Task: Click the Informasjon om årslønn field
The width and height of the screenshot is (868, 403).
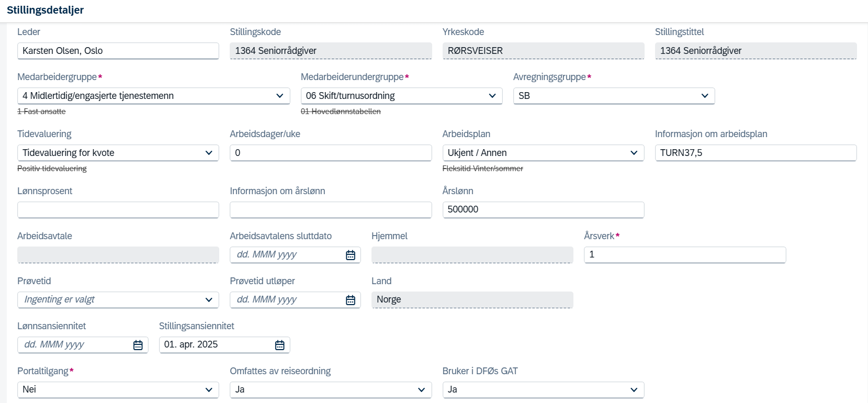Action: pyautogui.click(x=331, y=210)
